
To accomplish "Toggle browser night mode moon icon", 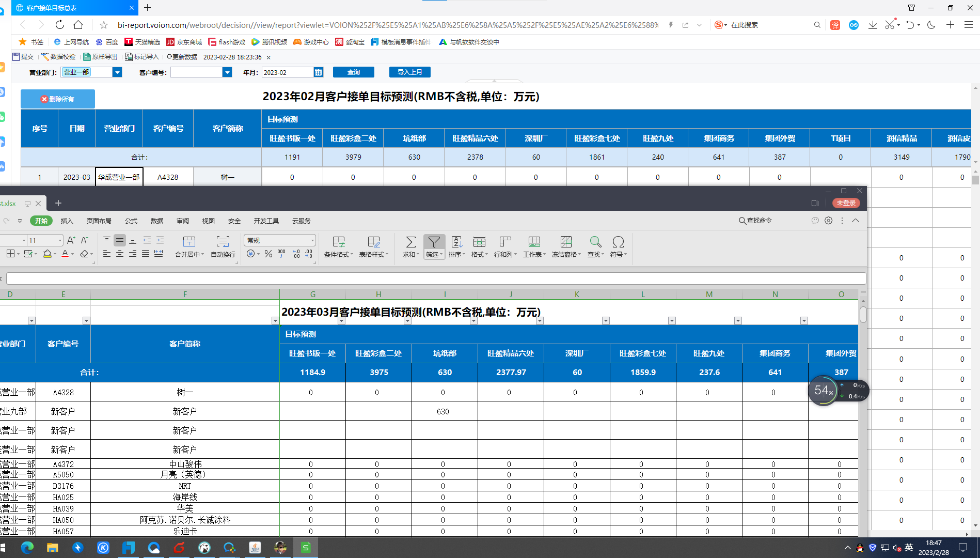I will [x=931, y=25].
